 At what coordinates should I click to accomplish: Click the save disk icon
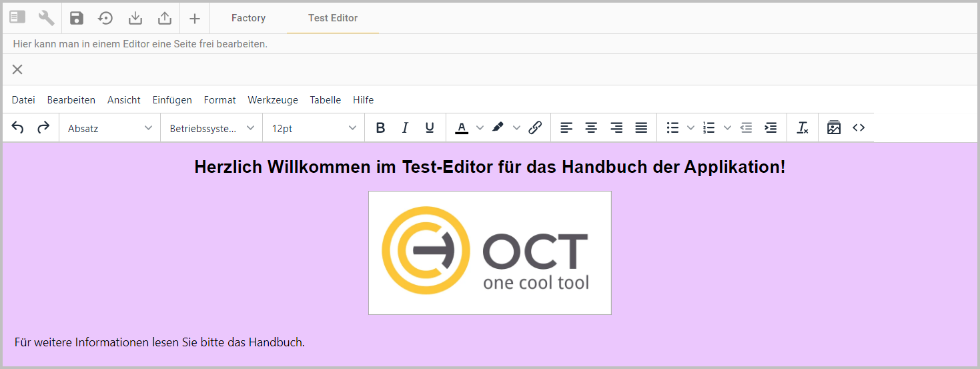point(77,18)
